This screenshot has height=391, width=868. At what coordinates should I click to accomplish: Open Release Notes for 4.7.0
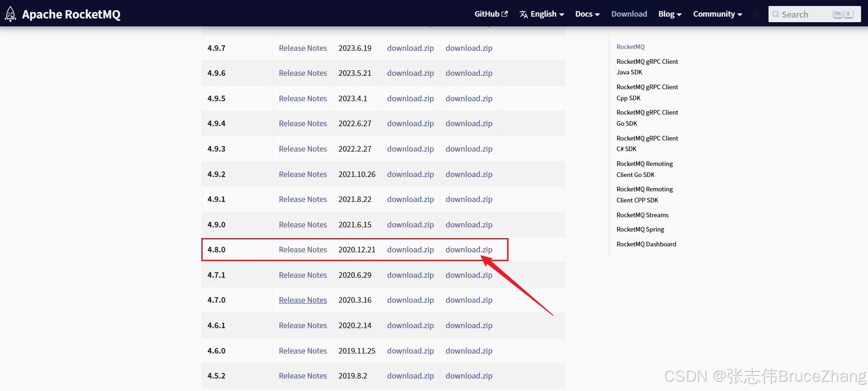coord(303,300)
